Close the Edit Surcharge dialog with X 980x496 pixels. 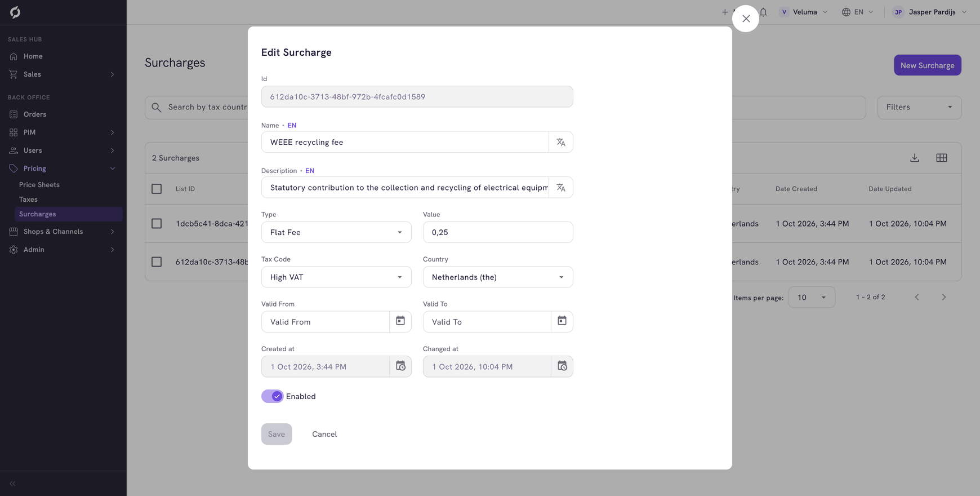tap(746, 19)
